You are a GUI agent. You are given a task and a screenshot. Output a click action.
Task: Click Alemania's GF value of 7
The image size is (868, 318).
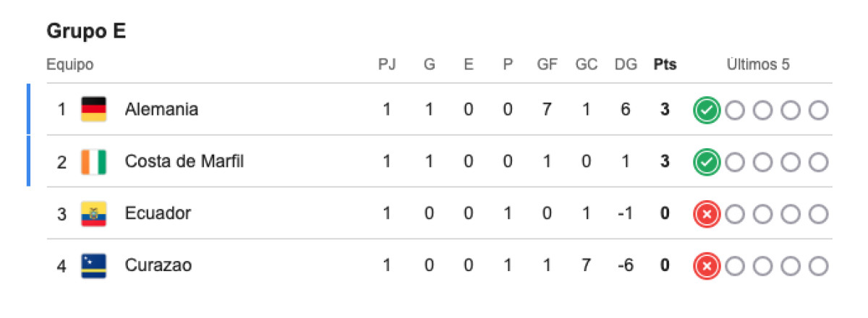(x=547, y=109)
